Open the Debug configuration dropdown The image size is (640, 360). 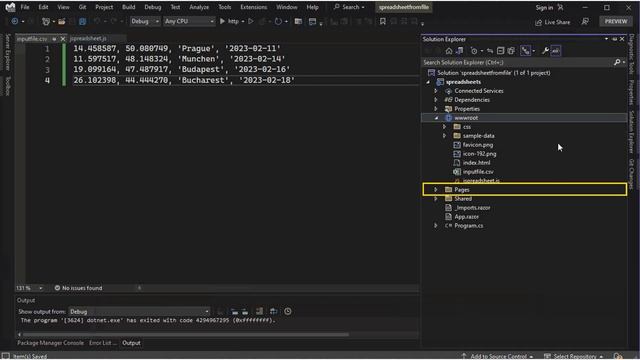pos(145,21)
